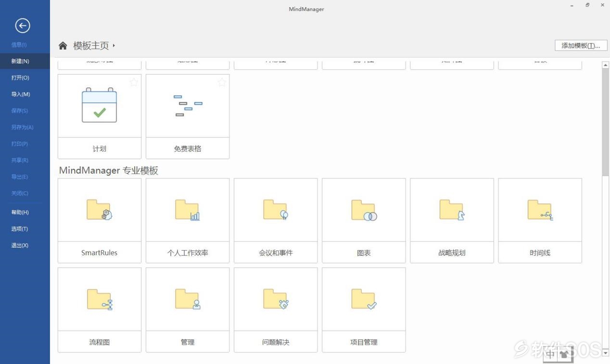Select 导出(E) in the sidebar
This screenshot has width=610, height=364.
tap(25, 176)
